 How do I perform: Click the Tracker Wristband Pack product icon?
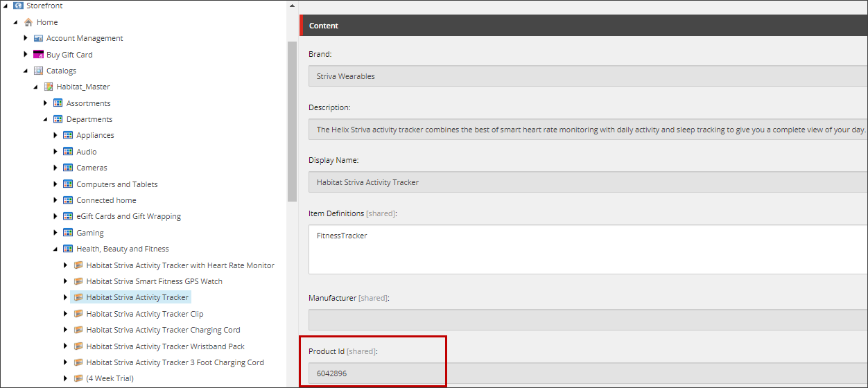click(x=78, y=346)
